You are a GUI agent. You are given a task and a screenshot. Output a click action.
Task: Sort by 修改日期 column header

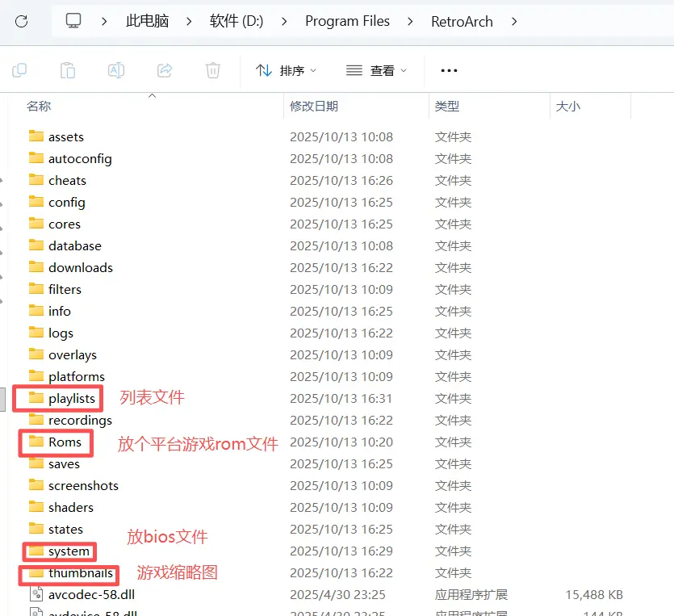(x=314, y=106)
